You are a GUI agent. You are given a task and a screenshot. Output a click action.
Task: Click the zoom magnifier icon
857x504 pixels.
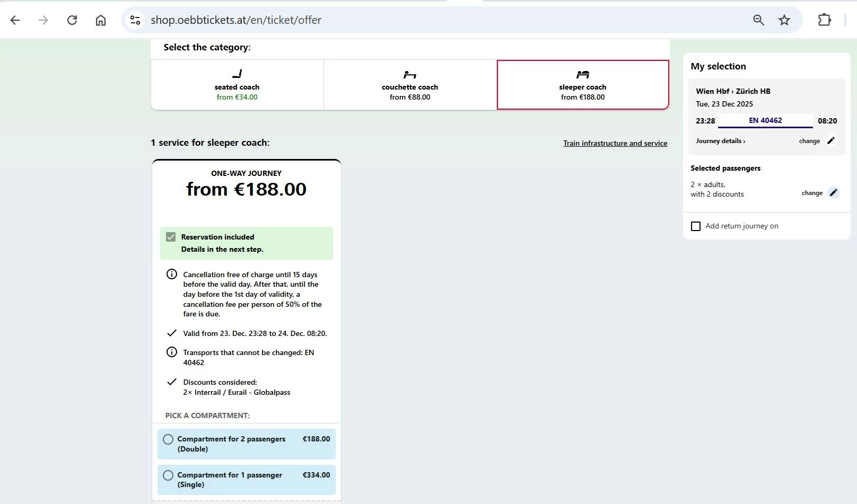pos(758,20)
